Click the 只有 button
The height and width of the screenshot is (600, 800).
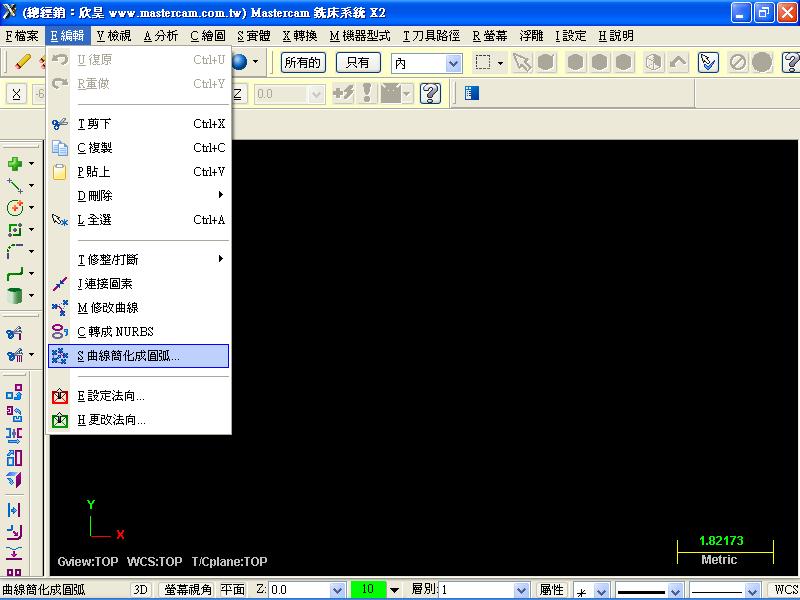tap(358, 63)
